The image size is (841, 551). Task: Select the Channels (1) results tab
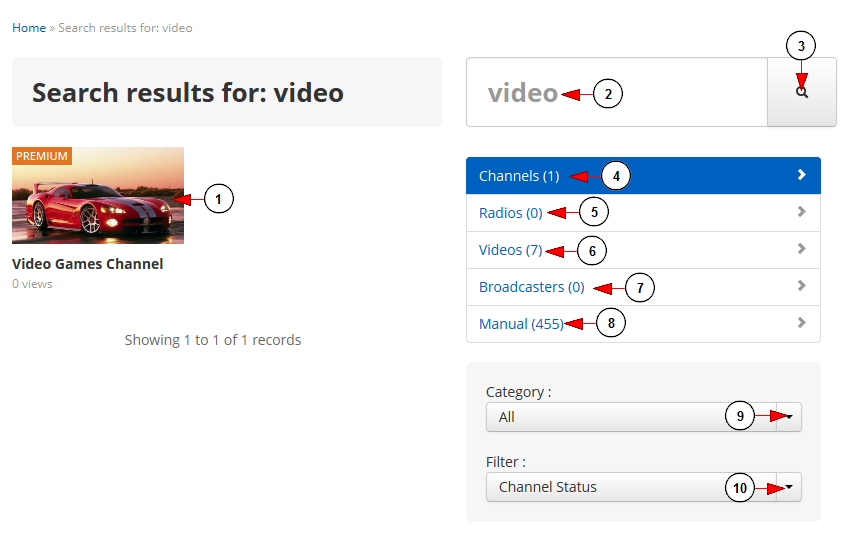point(643,175)
